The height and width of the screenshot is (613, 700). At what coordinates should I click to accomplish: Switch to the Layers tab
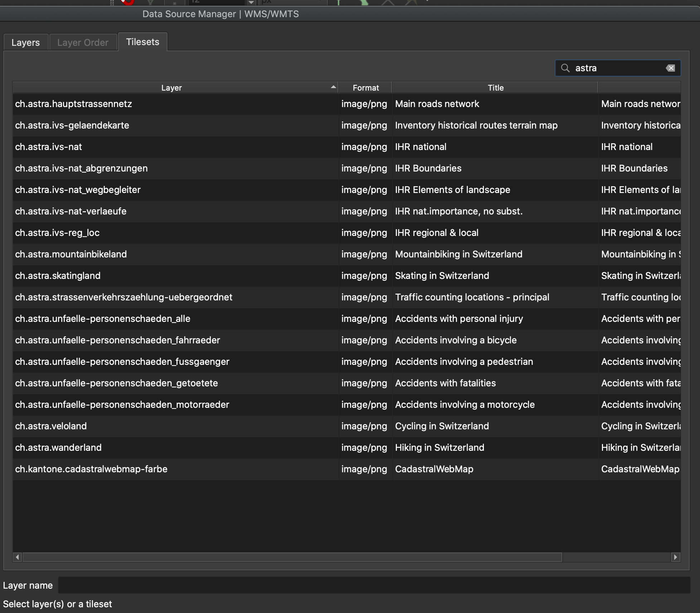[x=26, y=43]
